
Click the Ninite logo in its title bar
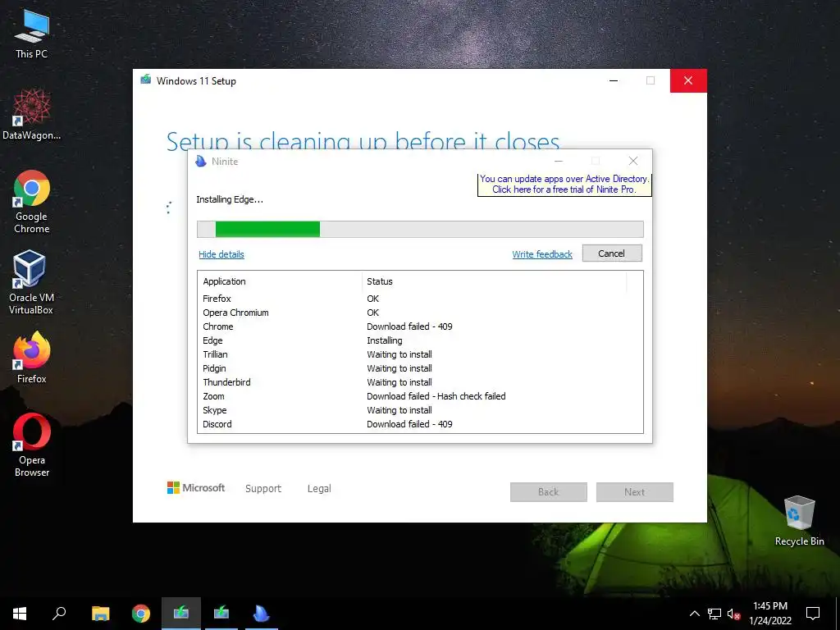[201, 162]
